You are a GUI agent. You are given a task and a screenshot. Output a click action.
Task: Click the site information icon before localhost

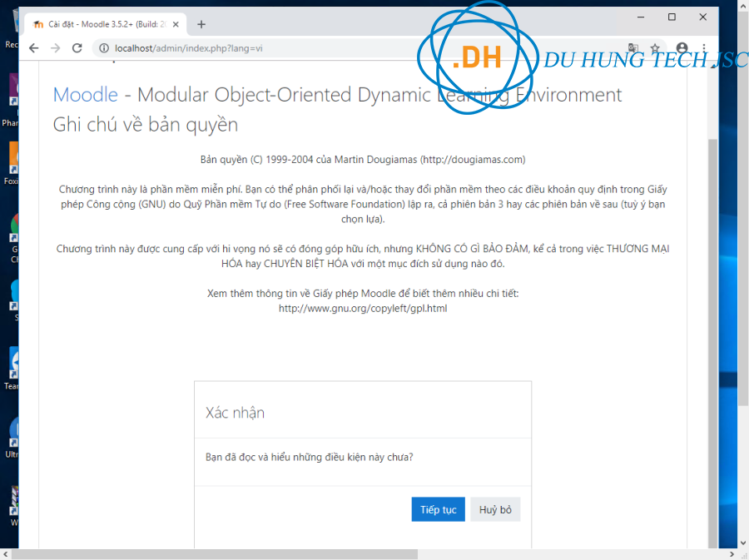(102, 48)
